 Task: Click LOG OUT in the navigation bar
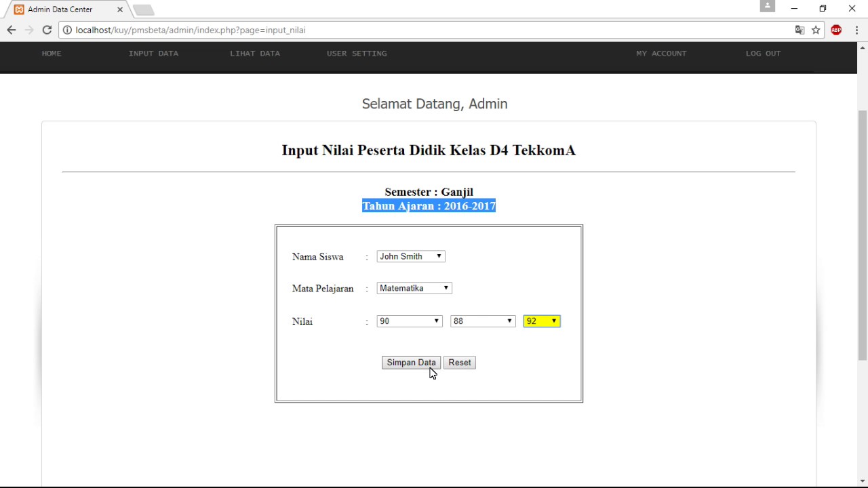(764, 54)
